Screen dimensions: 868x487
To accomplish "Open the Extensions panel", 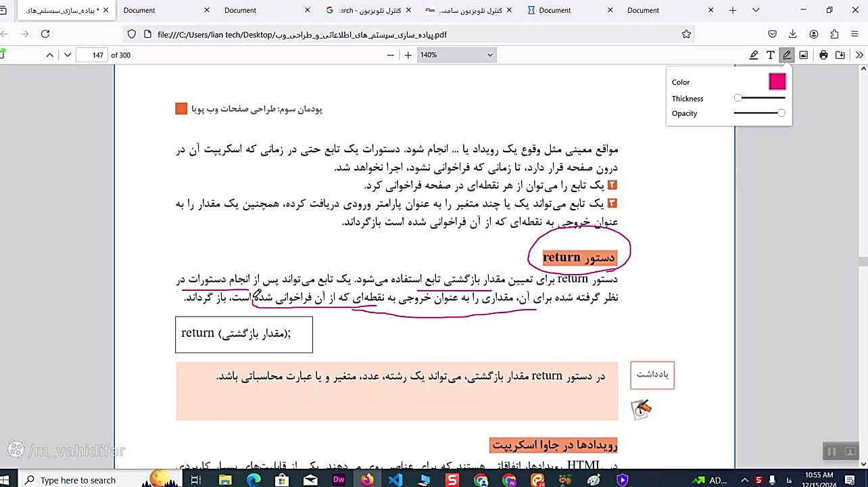I will 834,34.
